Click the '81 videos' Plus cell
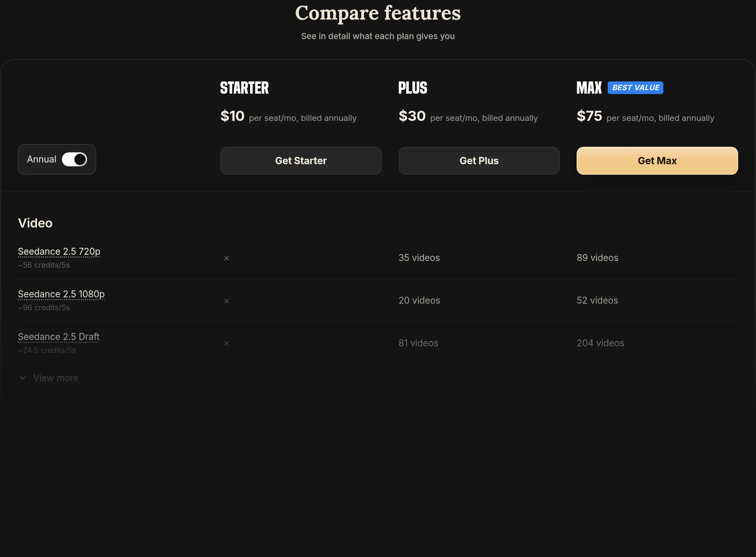Image resolution: width=756 pixels, height=557 pixels. click(x=418, y=343)
